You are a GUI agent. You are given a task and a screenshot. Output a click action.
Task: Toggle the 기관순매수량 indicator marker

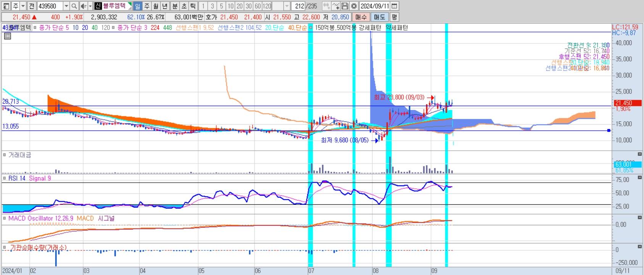(x=5, y=247)
